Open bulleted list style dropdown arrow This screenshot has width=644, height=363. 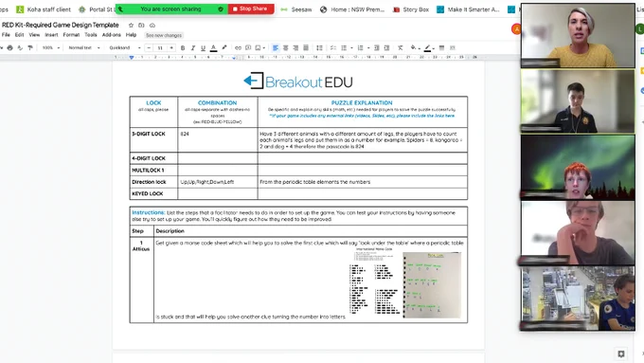click(351, 48)
